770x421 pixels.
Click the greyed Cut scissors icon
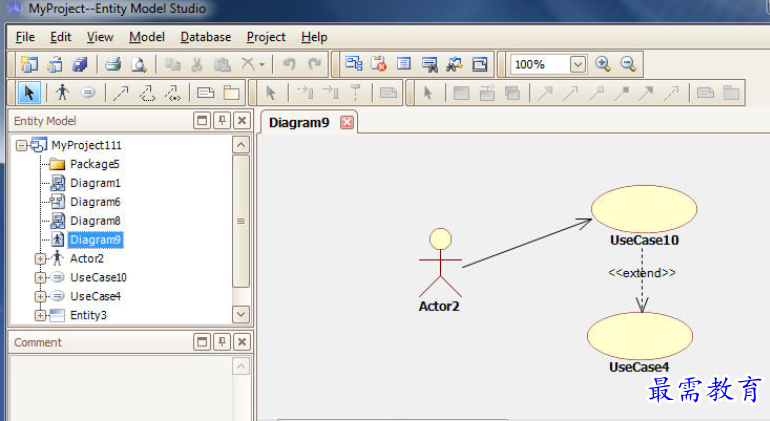click(x=196, y=64)
